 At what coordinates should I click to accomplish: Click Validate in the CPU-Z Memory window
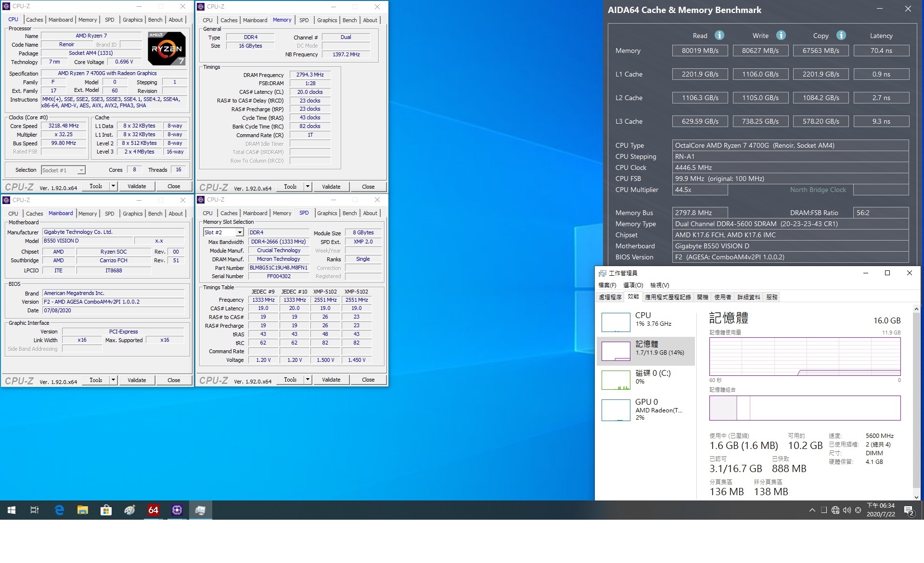[x=331, y=186]
